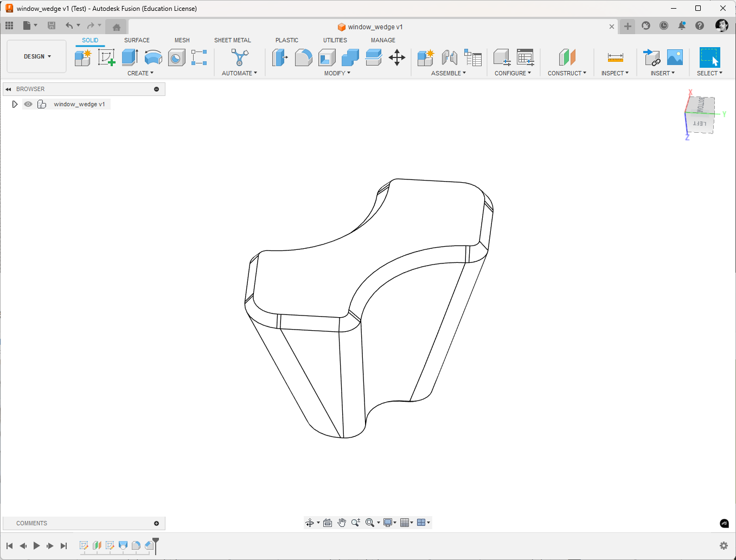The width and height of the screenshot is (736, 560).
Task: Open the Change Parameters table icon
Action: [x=526, y=57]
